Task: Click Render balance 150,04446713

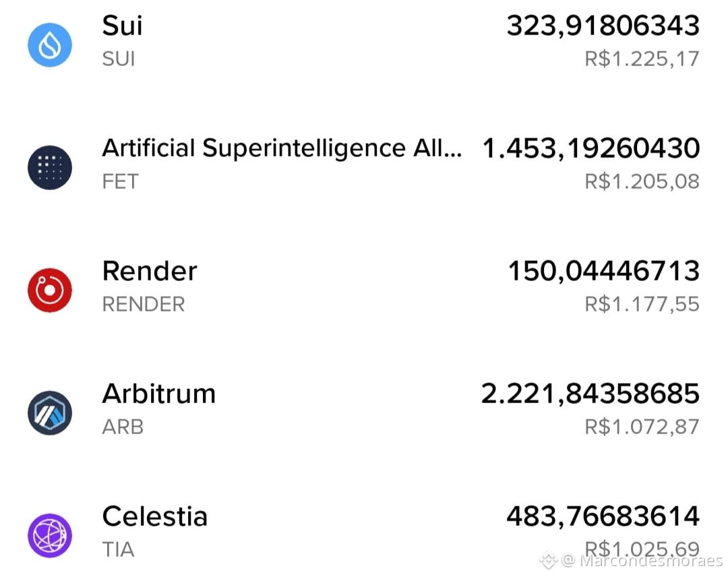Action: [603, 270]
